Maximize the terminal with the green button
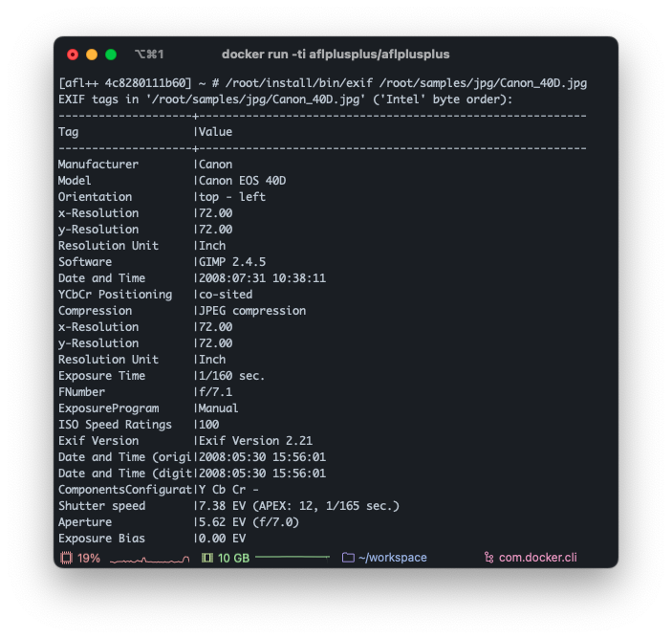 (x=111, y=55)
